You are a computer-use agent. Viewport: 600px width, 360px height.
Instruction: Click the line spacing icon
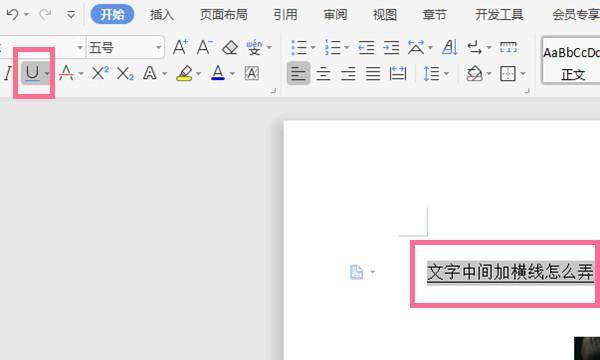[x=431, y=73]
